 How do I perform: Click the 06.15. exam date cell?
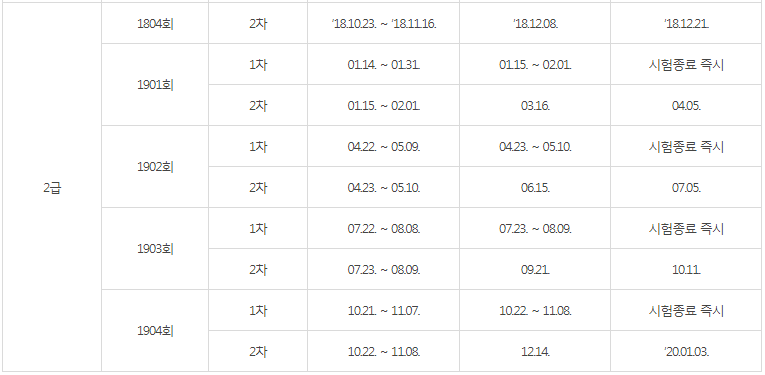click(x=535, y=188)
